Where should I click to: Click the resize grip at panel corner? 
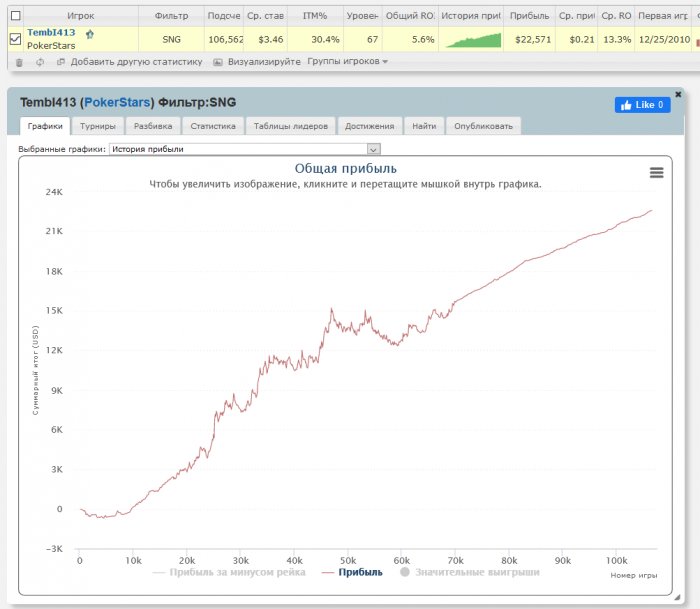(x=677, y=596)
